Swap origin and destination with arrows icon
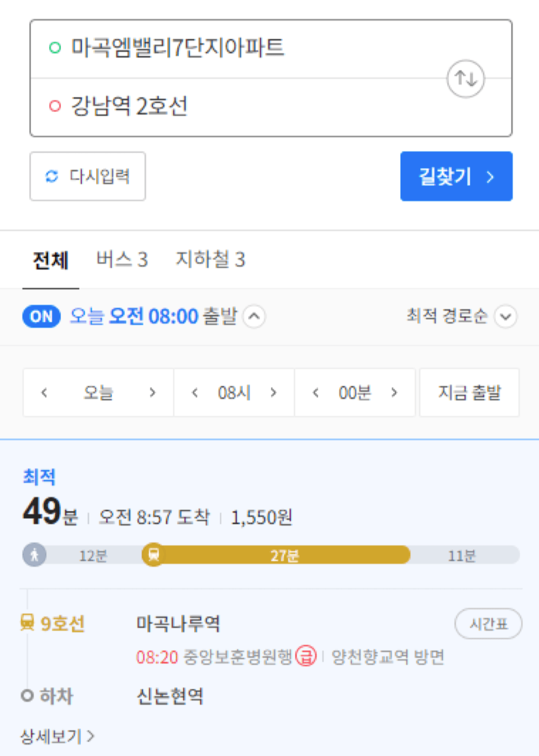539x756 pixels. click(x=465, y=79)
